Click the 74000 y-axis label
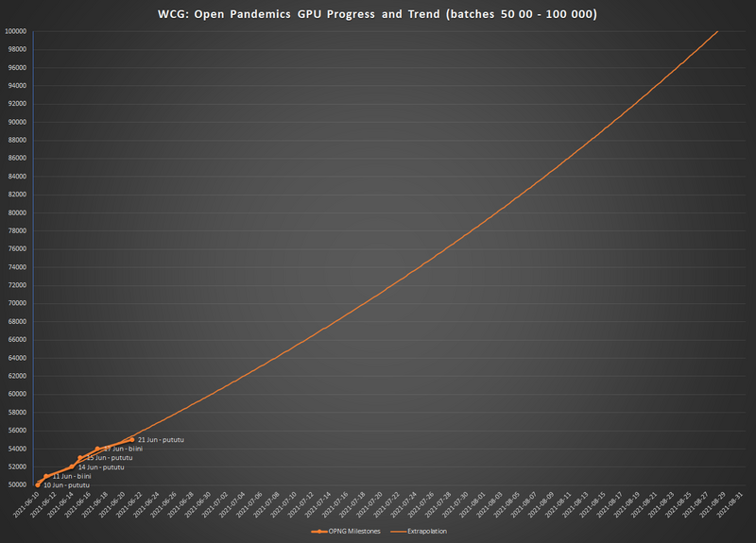 click(17, 267)
